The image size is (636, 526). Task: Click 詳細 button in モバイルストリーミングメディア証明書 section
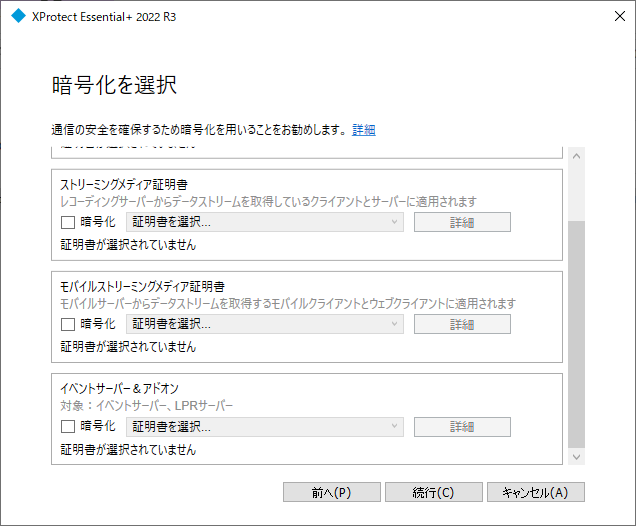pyautogui.click(x=462, y=324)
